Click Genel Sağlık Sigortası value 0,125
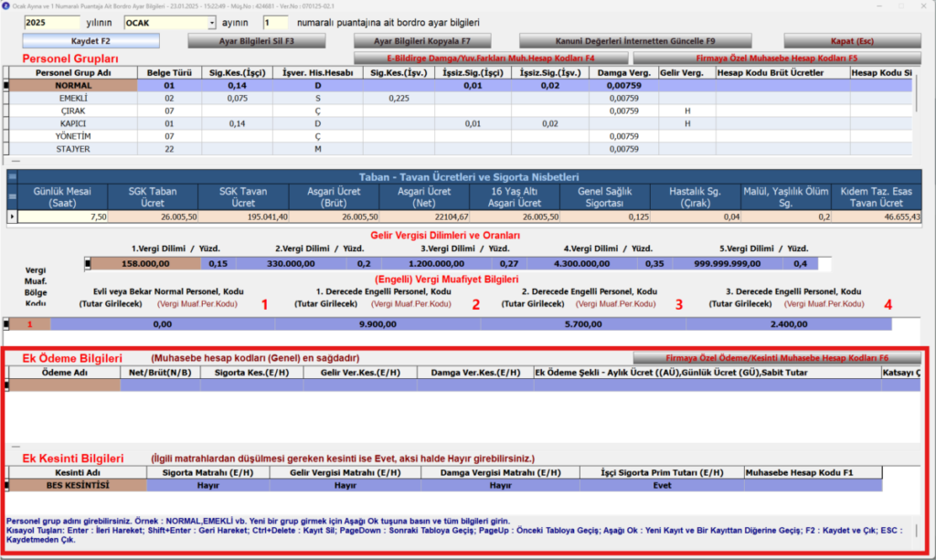The width and height of the screenshot is (936, 560). click(605, 217)
